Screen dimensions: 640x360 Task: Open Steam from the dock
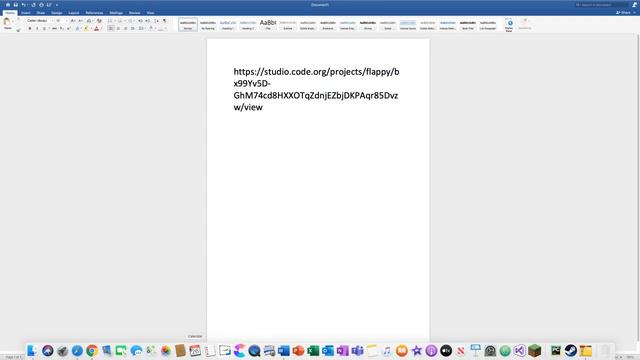(571, 350)
